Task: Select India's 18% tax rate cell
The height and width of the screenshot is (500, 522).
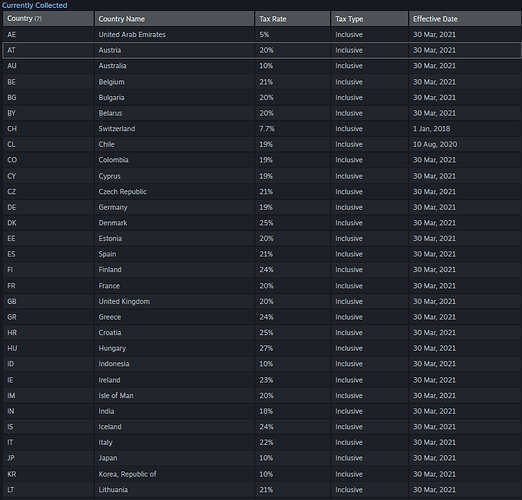Action: pyautogui.click(x=292, y=411)
